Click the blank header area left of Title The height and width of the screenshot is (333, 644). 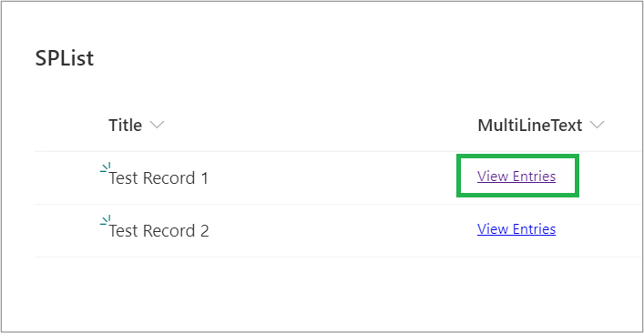pos(70,125)
